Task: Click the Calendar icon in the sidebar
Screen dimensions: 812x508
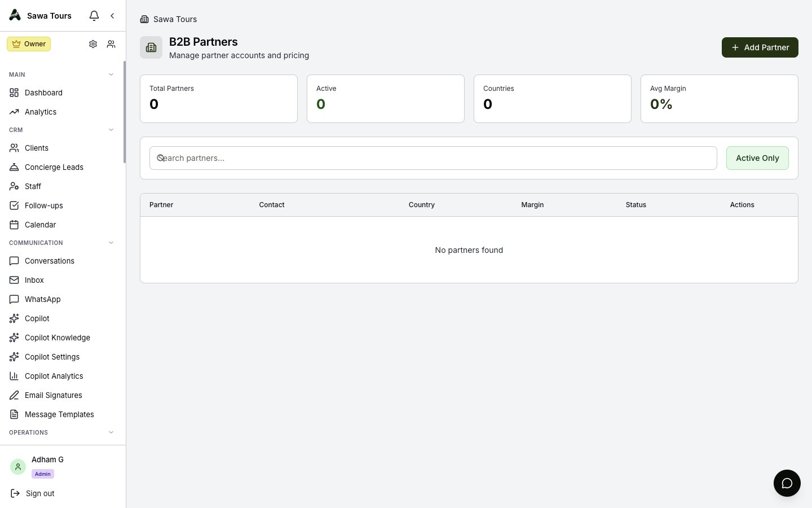Action: 14,225
